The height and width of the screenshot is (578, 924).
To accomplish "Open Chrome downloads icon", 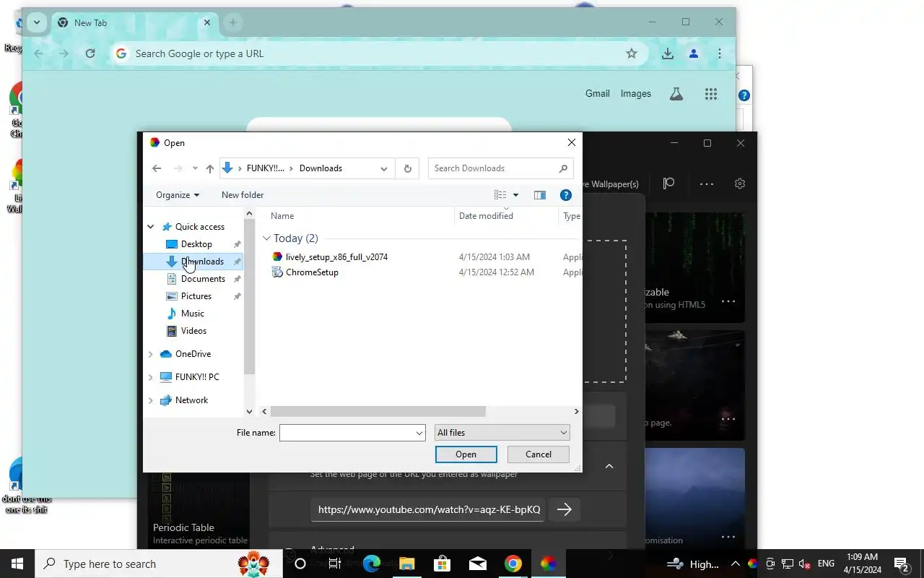I will [x=668, y=53].
